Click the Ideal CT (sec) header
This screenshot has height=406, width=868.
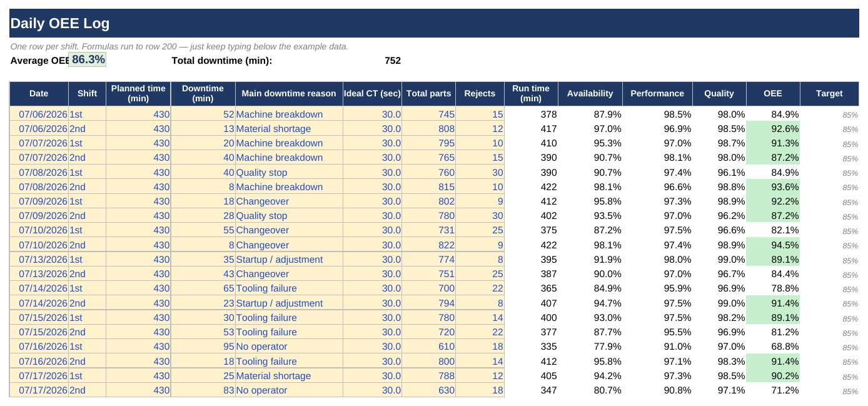[x=372, y=94]
